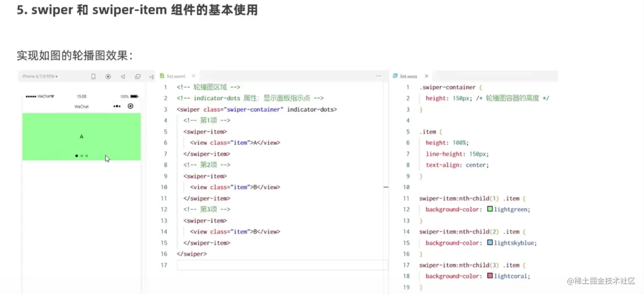644x294 pixels.
Task: Click the text 实现如图的轮播图效果
Action: [75, 56]
